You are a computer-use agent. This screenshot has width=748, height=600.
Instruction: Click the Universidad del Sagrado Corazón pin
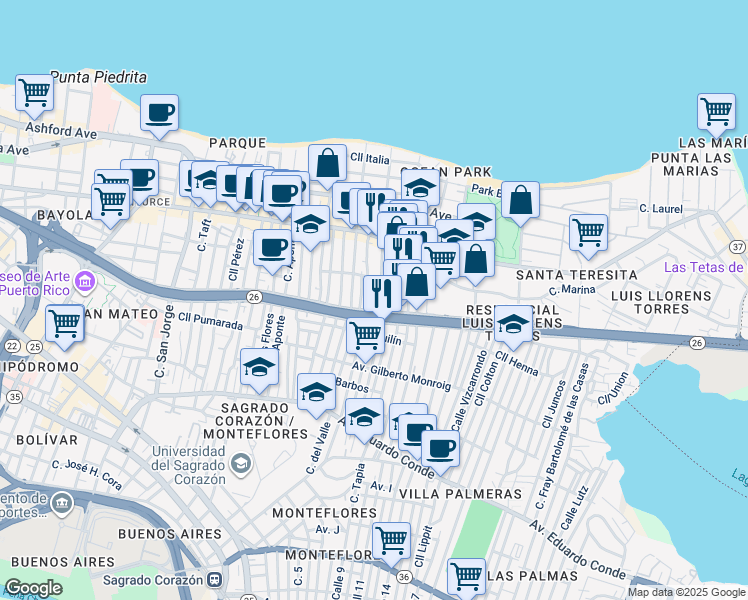click(240, 462)
